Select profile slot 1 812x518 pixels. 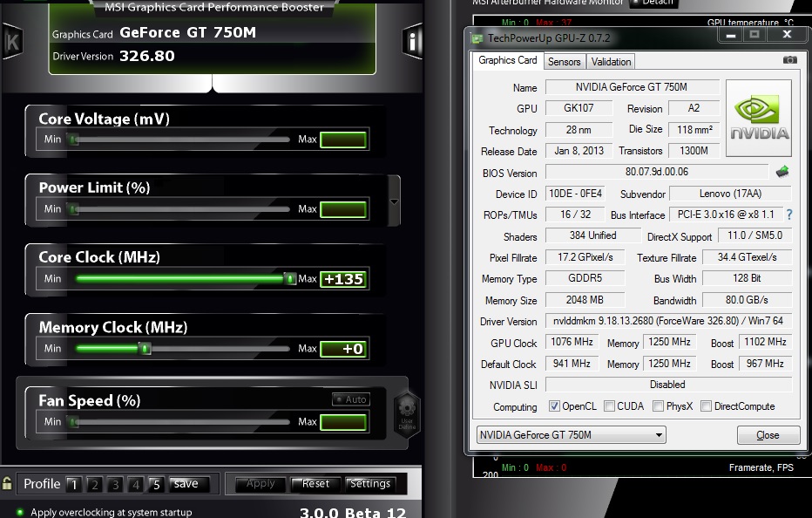pyautogui.click(x=74, y=484)
